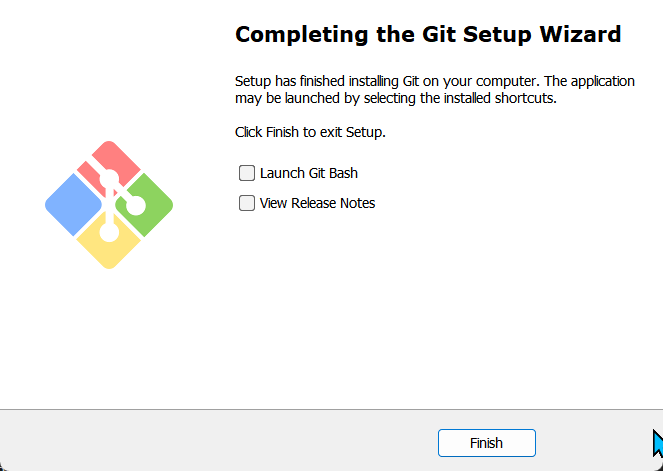This screenshot has height=471, width=663.
Task: Click the white branch node inside the green tile
Action: click(135, 206)
